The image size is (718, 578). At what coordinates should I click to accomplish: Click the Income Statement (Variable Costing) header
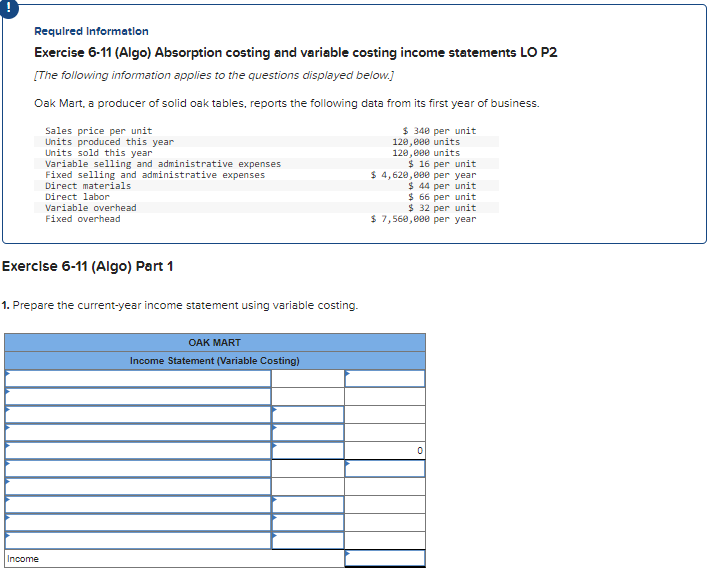point(215,361)
